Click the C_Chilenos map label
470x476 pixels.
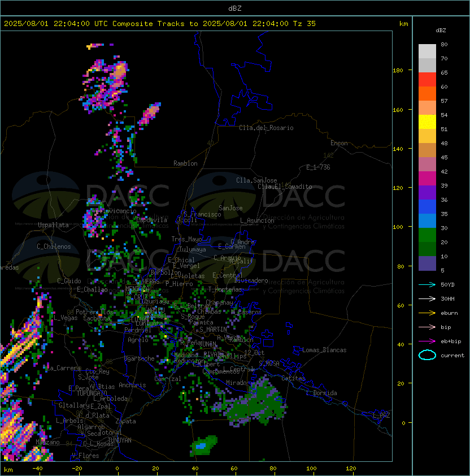click(x=54, y=246)
